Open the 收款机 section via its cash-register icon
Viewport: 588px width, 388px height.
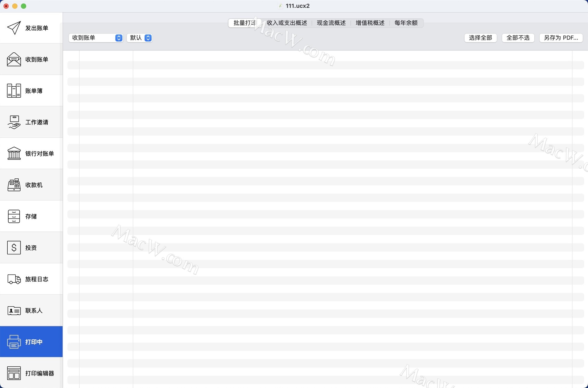pyautogui.click(x=14, y=185)
